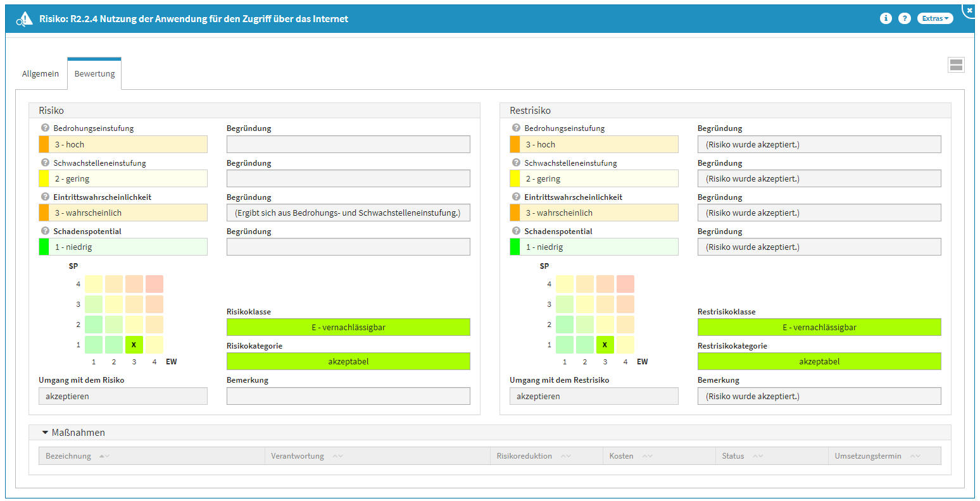This screenshot has width=980, height=501.
Task: Click help icon beside Risiko Schwachstelleneinstufung
Action: (45, 163)
